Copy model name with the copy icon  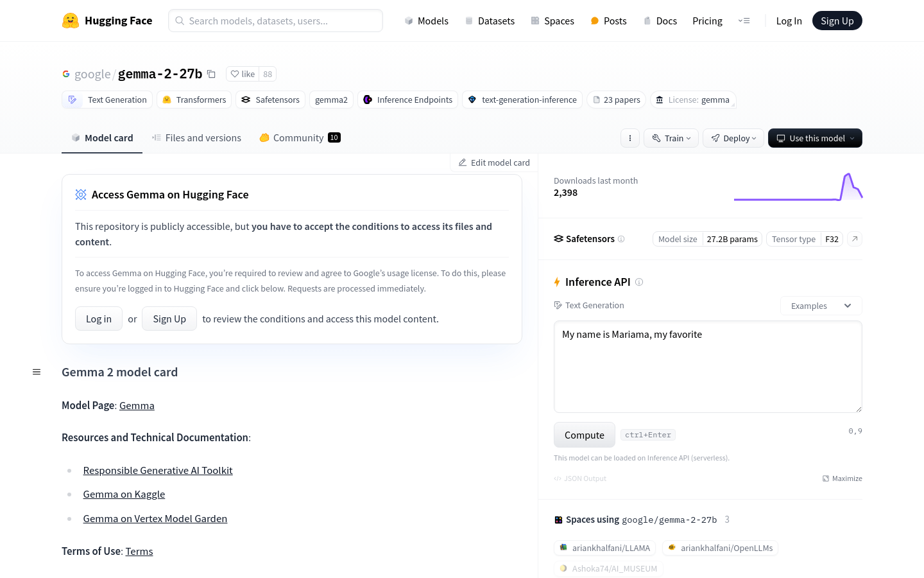pos(211,74)
